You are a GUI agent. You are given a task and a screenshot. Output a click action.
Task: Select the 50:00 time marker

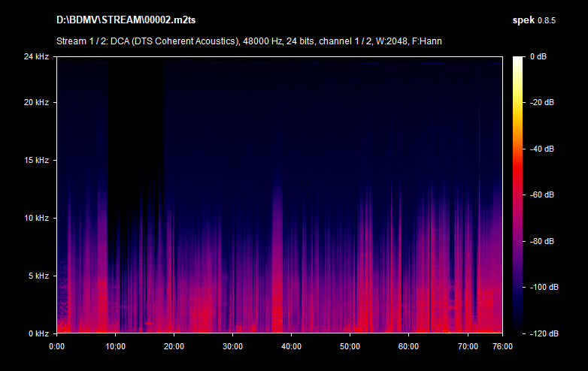[350, 346]
